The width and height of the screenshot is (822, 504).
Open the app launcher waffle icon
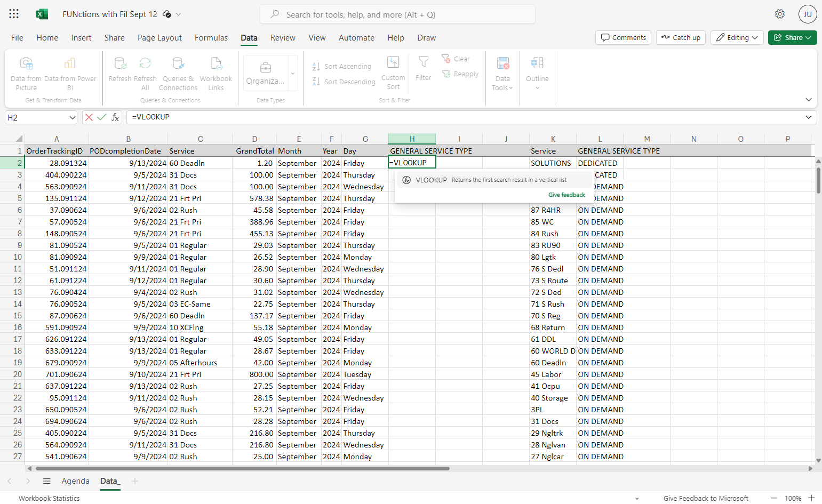[14, 14]
